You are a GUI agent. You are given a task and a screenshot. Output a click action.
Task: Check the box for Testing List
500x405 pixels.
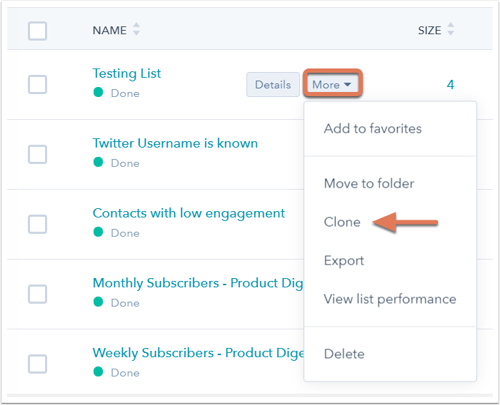click(37, 84)
